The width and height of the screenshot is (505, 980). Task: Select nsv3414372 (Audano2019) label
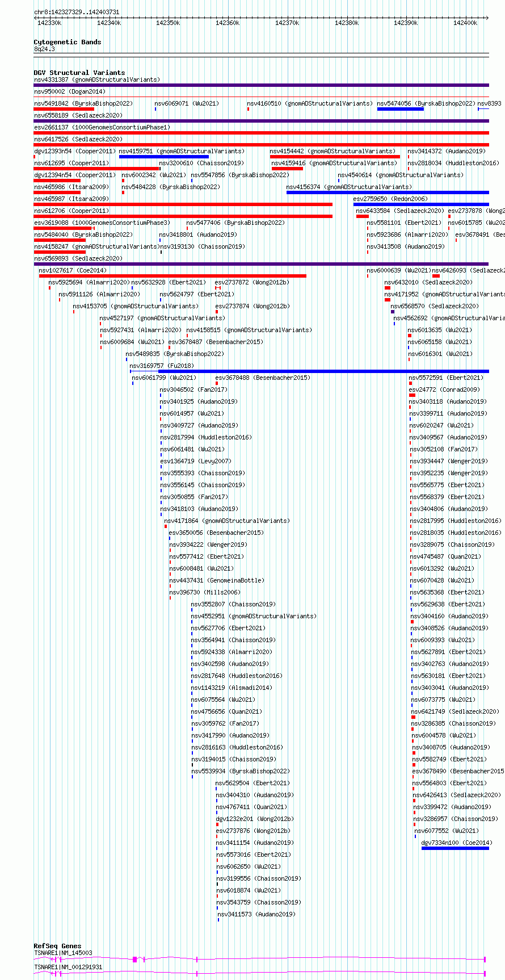pos(447,151)
